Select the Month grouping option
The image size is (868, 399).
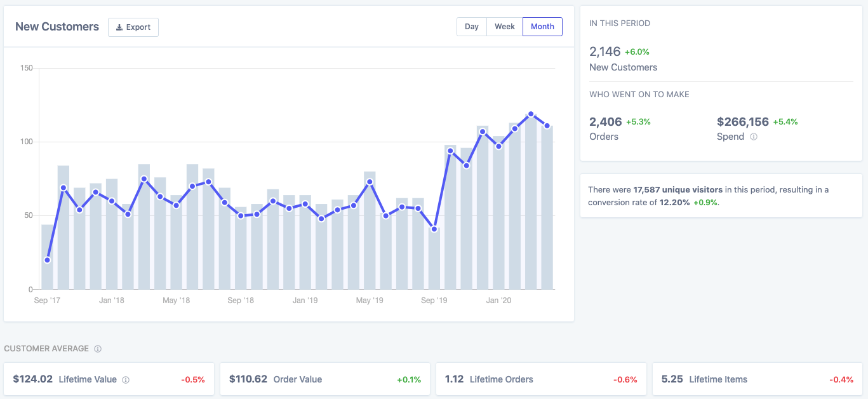(x=542, y=27)
